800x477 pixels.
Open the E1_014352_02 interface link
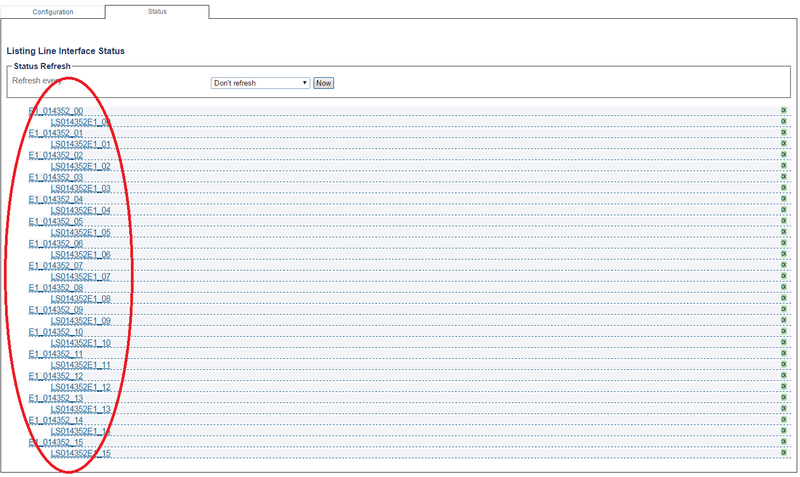tap(56, 155)
